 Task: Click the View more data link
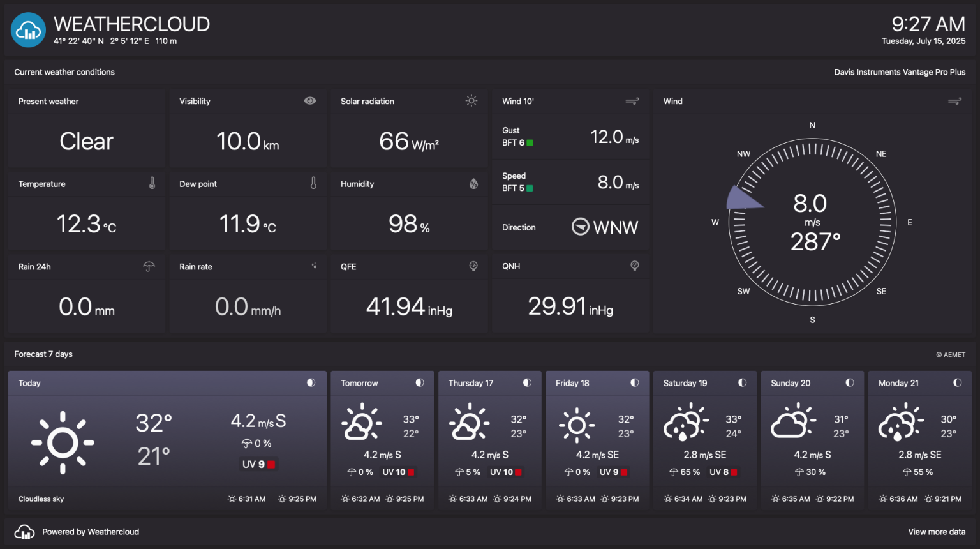(x=937, y=531)
